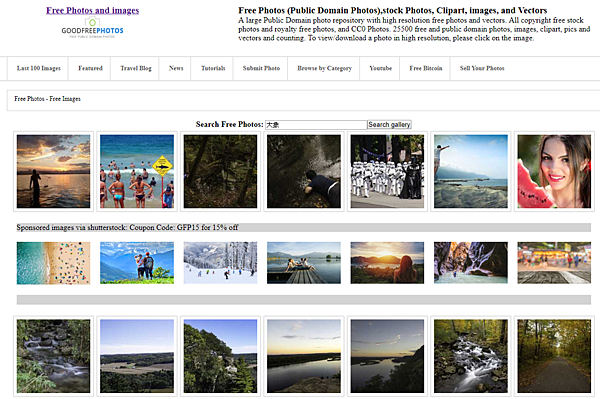Open the sponsored aerial beach umbrellas image
The height and width of the screenshot is (399, 600).
tap(54, 263)
